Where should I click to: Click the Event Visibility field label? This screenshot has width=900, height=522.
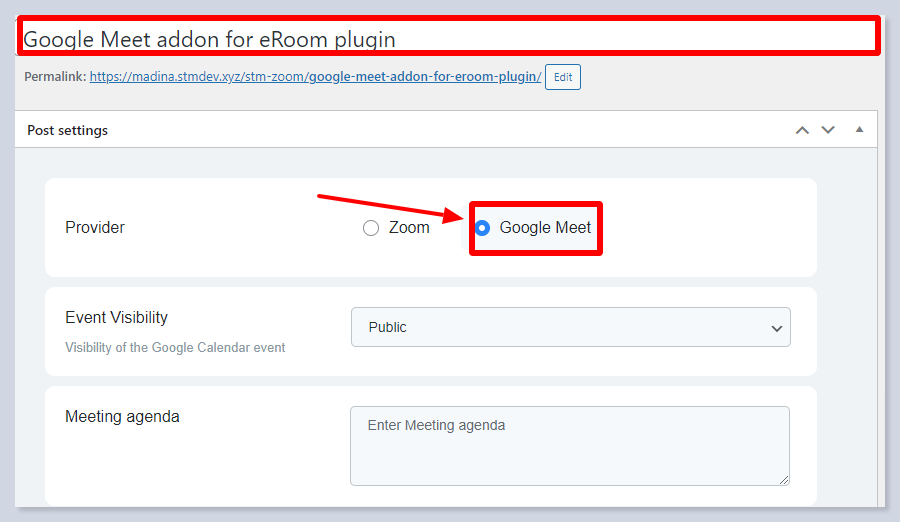[116, 318]
